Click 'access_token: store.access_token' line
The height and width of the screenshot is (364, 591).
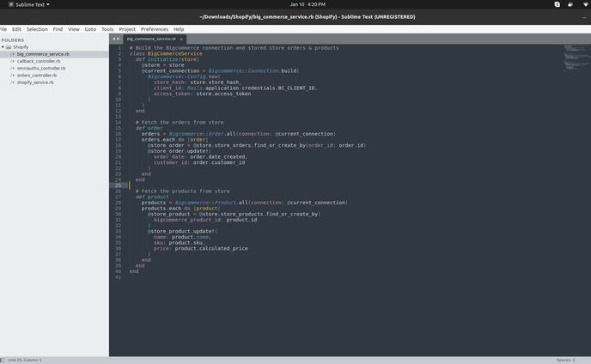202,94
